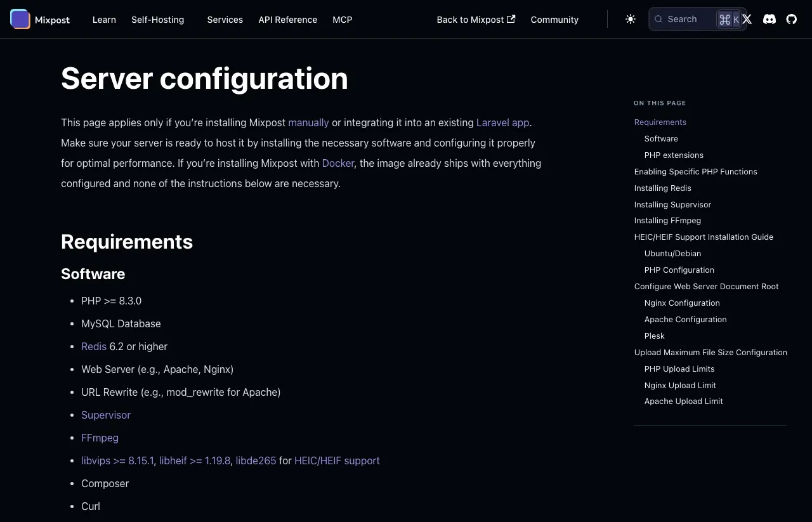
Task: Open the 'HEIC/HEIF support' link
Action: pyautogui.click(x=337, y=460)
